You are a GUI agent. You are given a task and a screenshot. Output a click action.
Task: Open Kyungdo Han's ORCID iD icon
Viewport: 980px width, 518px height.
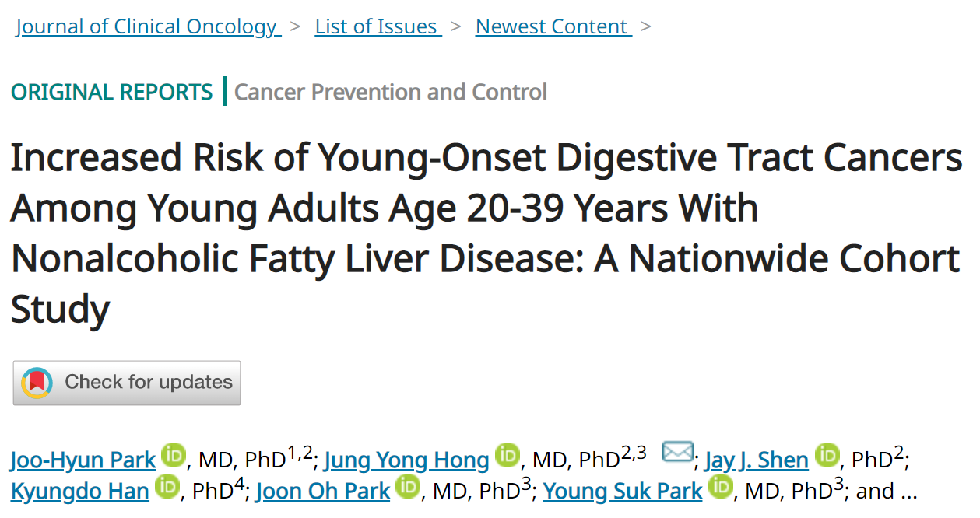[x=167, y=488]
